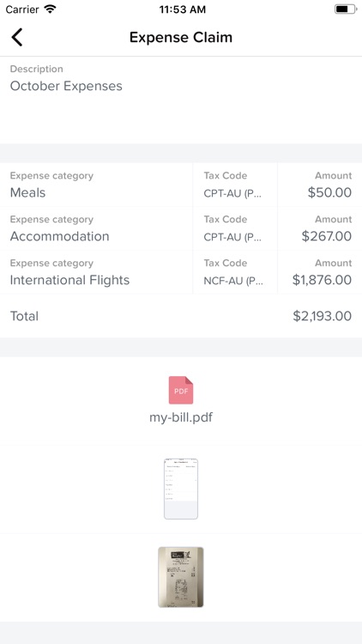Tap the back arrow icon
The image size is (362, 644).
pos(17,38)
